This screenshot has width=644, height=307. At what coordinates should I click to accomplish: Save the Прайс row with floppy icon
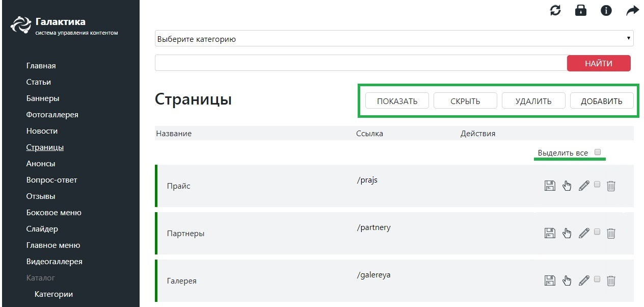[x=550, y=186]
